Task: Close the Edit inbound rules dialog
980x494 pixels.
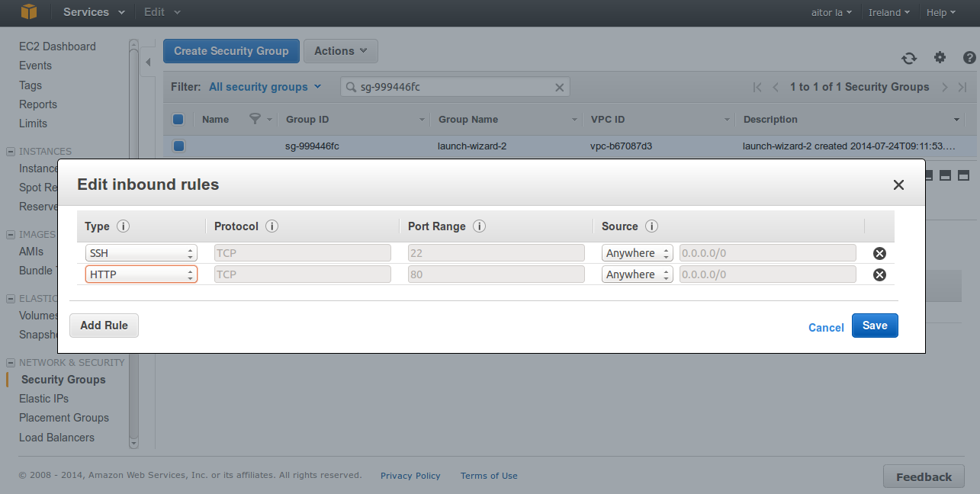Action: tap(898, 185)
